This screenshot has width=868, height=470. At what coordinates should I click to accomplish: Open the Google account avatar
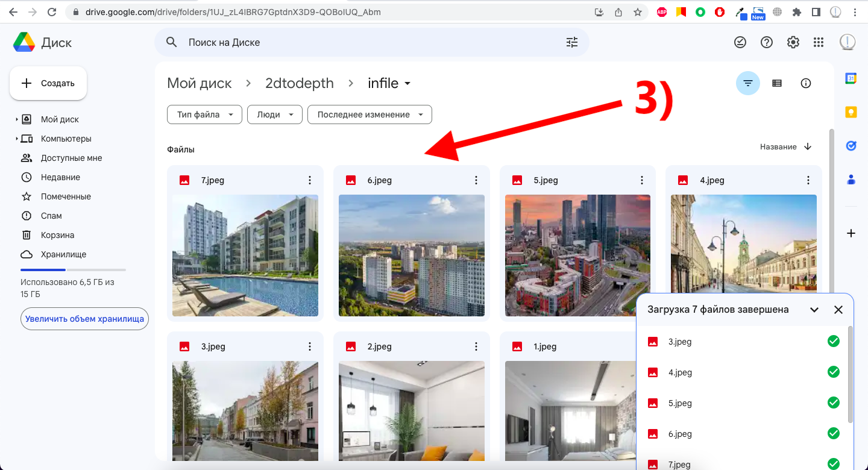pyautogui.click(x=848, y=42)
